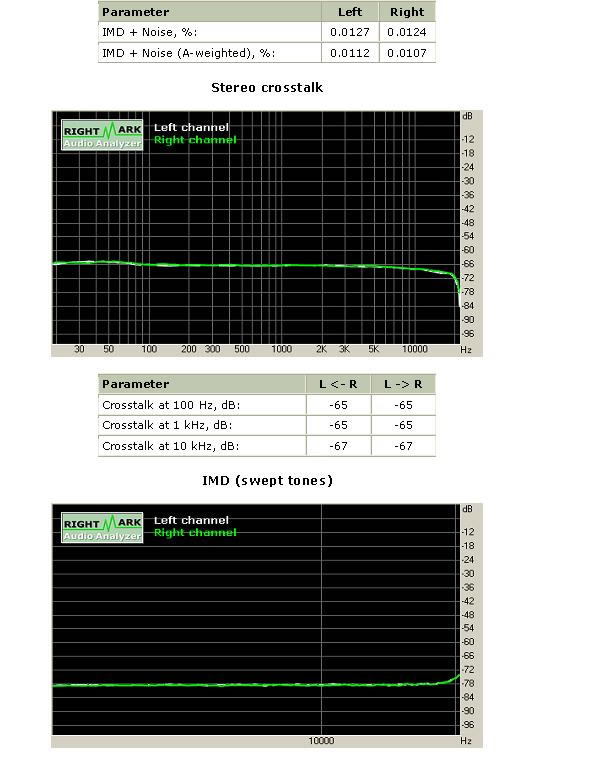Viewport: 604px width, 763px height.
Task: Click the 1000 Hz label on the crosstalk axis
Action: pos(282,349)
